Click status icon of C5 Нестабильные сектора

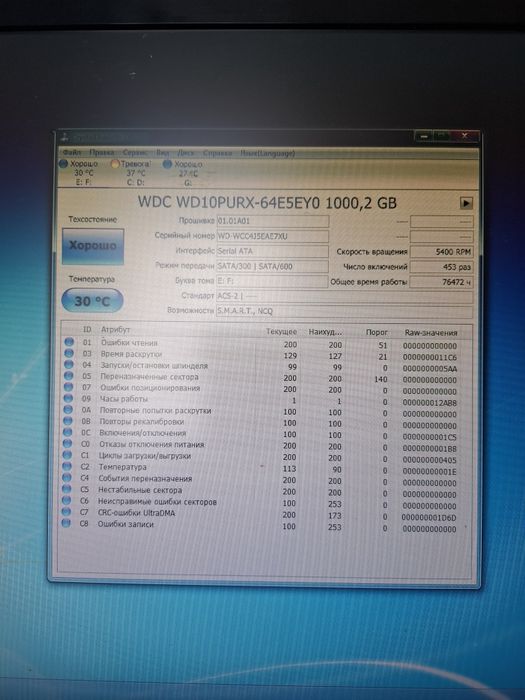[x=66, y=489]
